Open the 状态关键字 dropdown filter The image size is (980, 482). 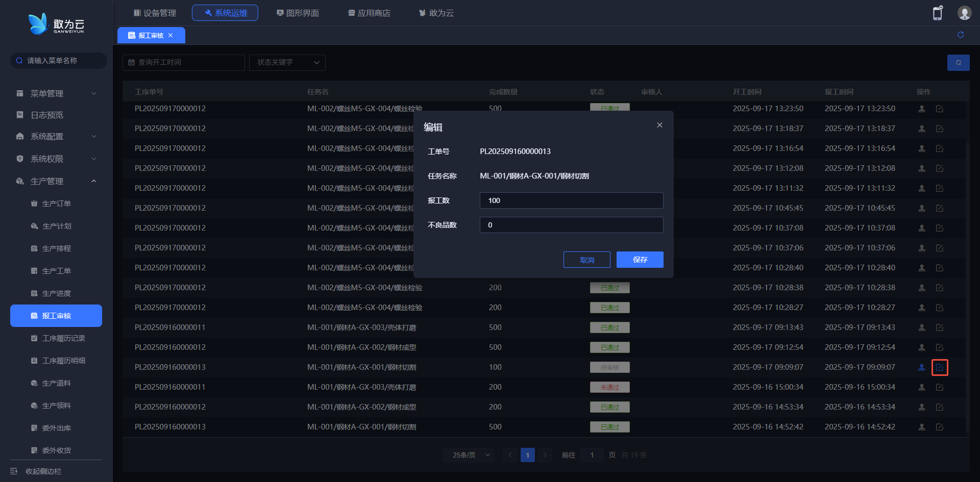(x=287, y=62)
